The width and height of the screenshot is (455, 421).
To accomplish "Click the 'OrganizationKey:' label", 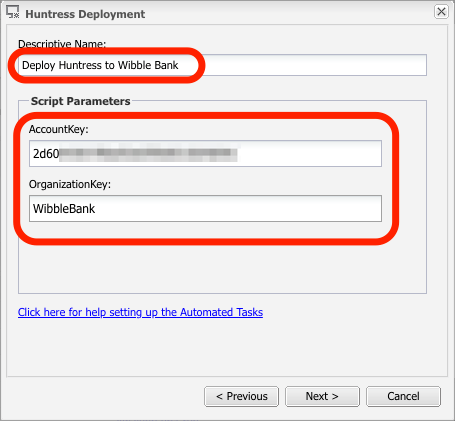I will [70, 184].
